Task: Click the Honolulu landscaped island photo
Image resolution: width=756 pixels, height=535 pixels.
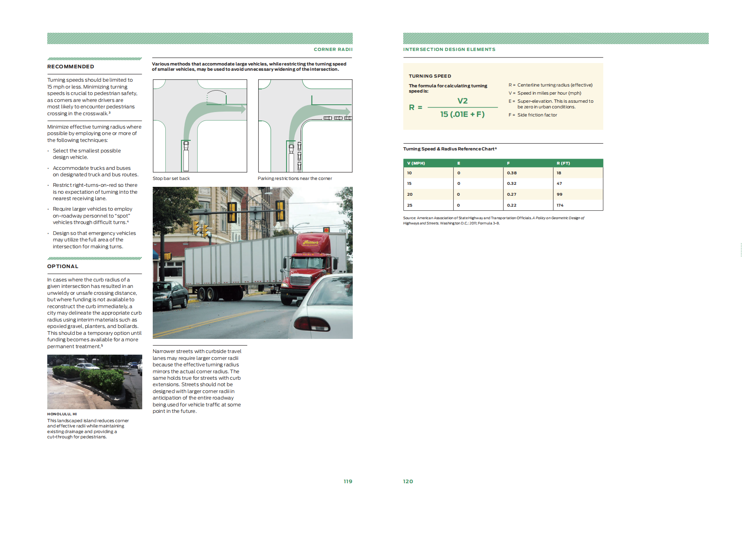Action: 95,382
